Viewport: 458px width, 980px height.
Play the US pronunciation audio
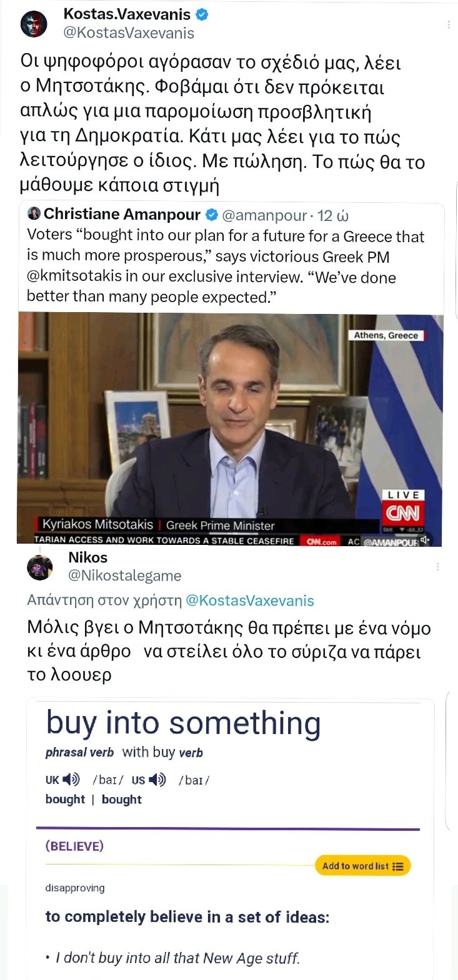(x=157, y=780)
